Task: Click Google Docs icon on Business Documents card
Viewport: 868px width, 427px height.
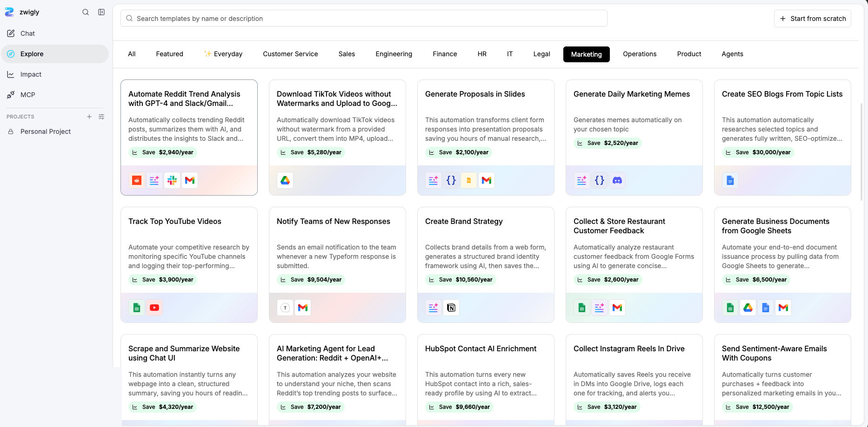Action: click(766, 308)
